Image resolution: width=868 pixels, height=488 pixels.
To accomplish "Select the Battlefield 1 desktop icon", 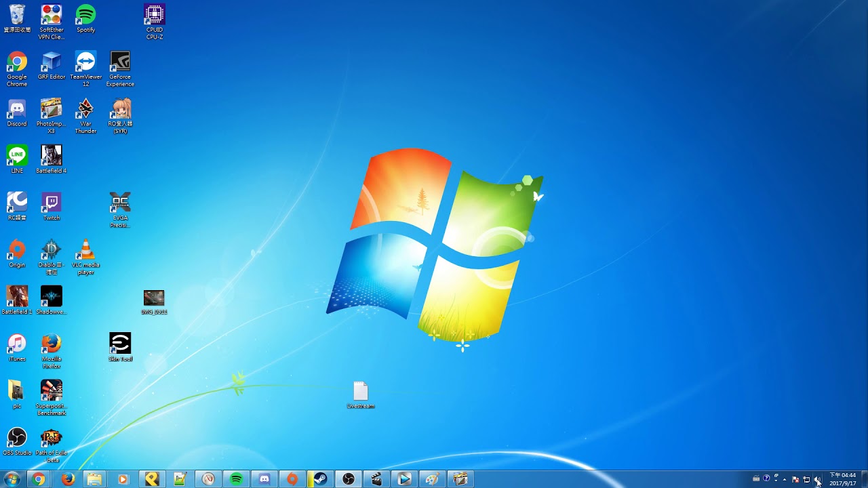I will (17, 300).
